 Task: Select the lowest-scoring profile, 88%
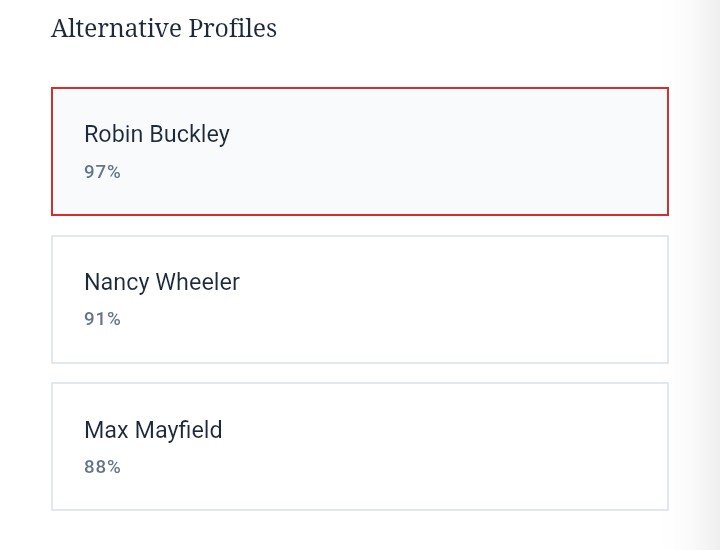pos(360,446)
